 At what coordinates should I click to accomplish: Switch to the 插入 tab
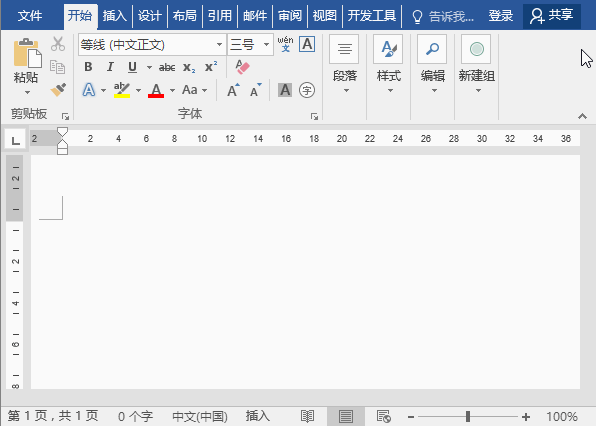pos(115,16)
